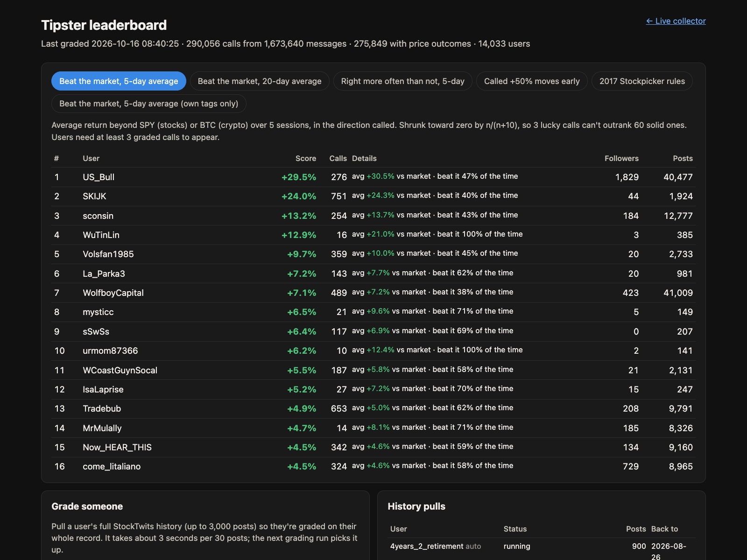
Task: Choose the '2017 Stockpicker rules' tab
Action: pos(642,81)
